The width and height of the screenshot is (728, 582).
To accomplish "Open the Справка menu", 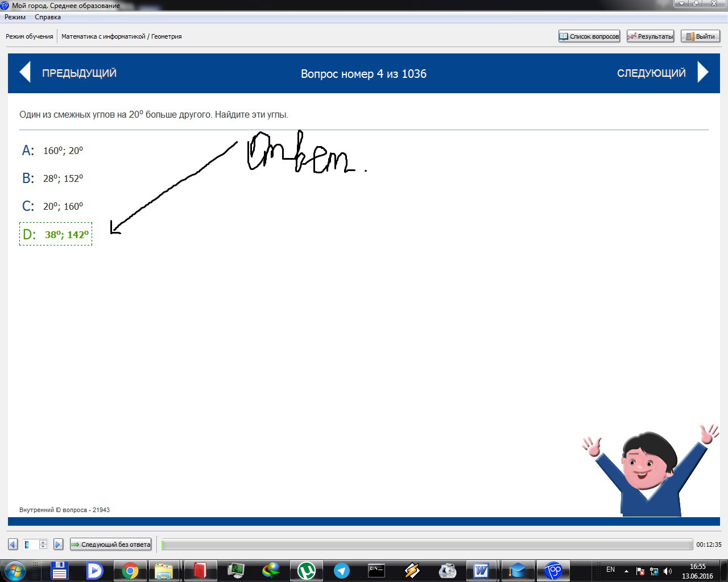I will pos(48,17).
